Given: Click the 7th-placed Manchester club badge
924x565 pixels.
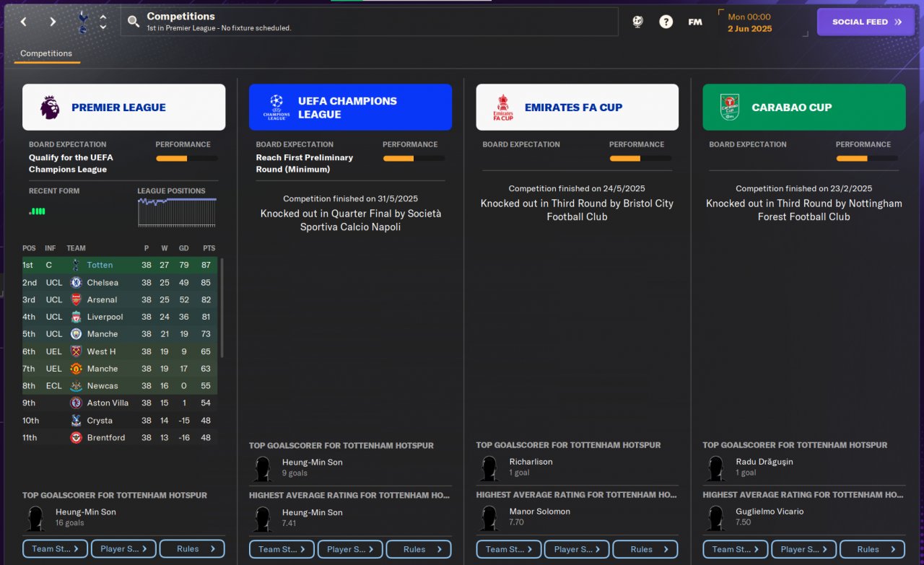Looking at the screenshot, I should pos(76,369).
